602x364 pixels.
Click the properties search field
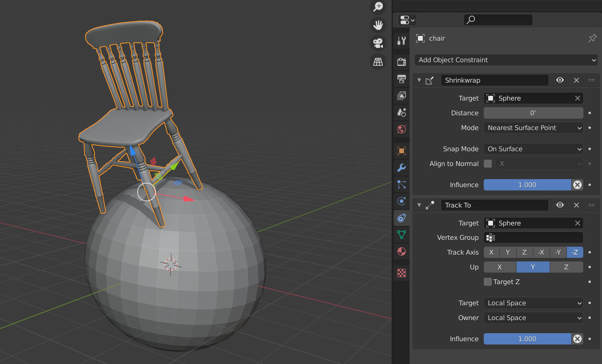click(x=498, y=20)
